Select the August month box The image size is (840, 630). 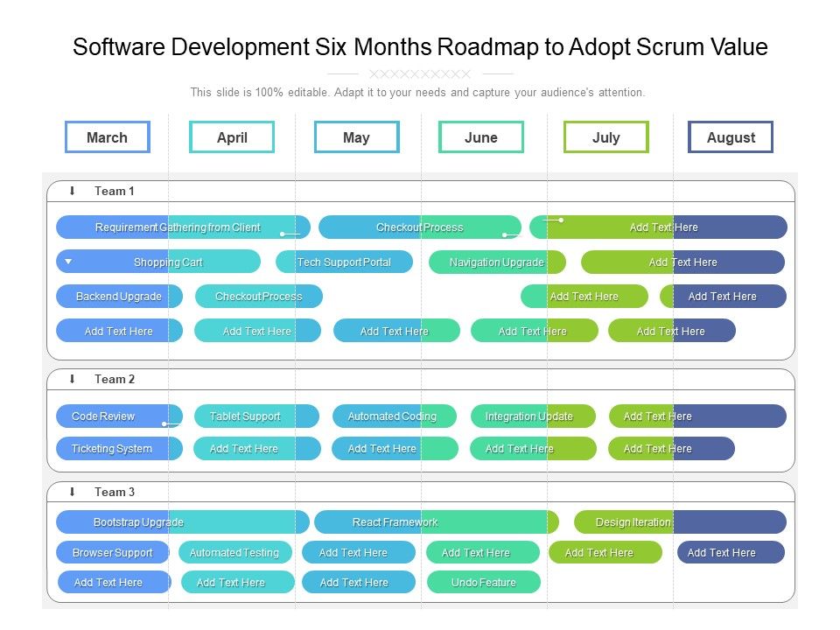[x=731, y=137]
